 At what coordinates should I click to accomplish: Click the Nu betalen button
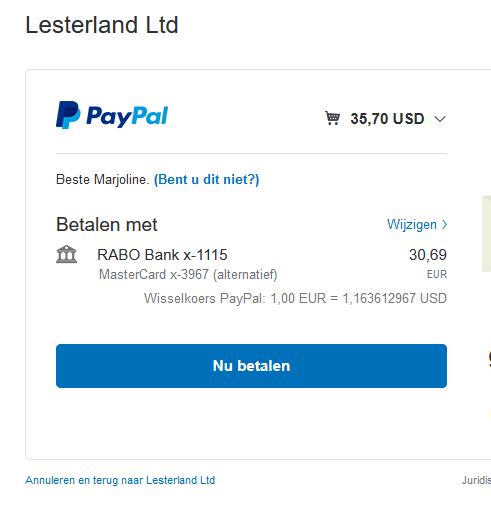point(251,366)
